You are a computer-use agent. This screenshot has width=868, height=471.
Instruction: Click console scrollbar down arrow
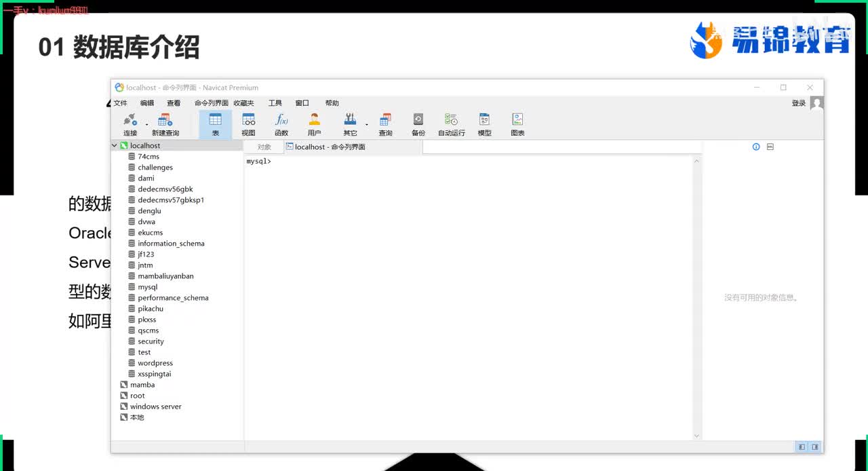pyautogui.click(x=696, y=436)
